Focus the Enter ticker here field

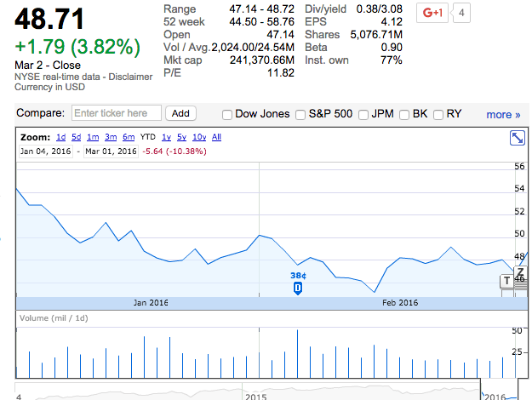[x=117, y=113]
